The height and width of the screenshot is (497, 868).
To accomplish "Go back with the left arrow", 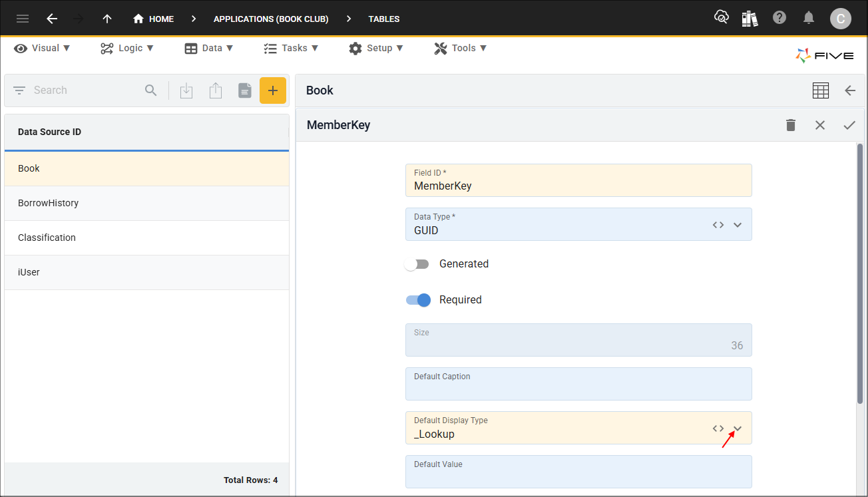I will [x=52, y=19].
